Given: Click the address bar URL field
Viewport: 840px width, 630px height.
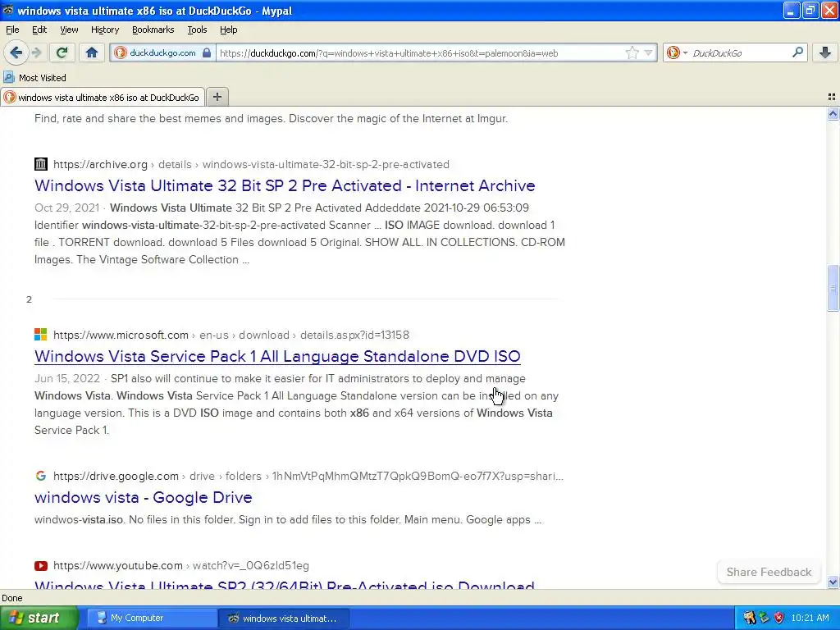Looking at the screenshot, I should 421,53.
